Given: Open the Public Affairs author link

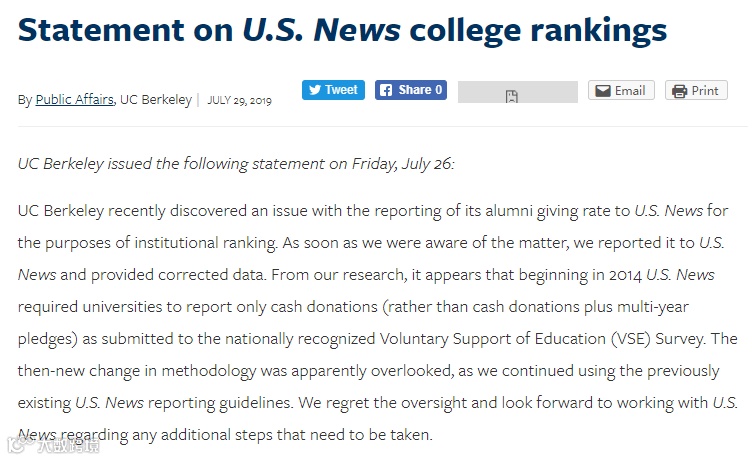Looking at the screenshot, I should pos(74,100).
